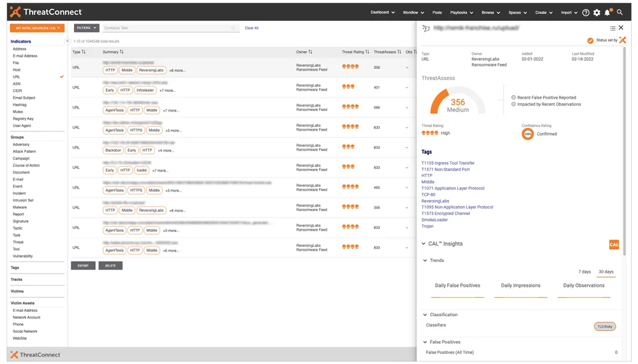
Task: Select Adversary under Groups
Action: pyautogui.click(x=21, y=144)
